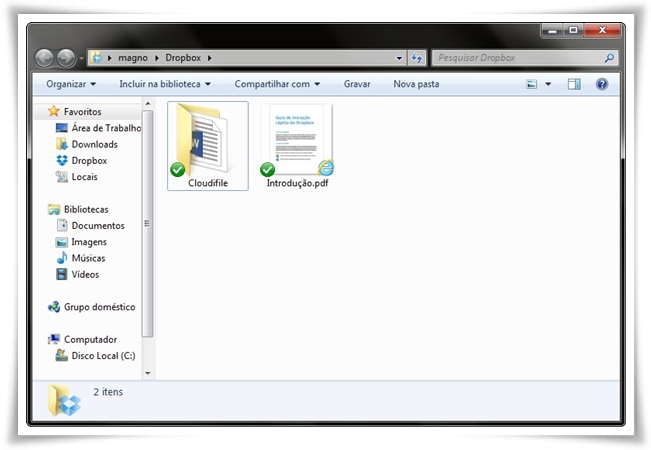Select Grupo doméstico in the sidebar
The width and height of the screenshot is (651, 450).
click(x=100, y=307)
